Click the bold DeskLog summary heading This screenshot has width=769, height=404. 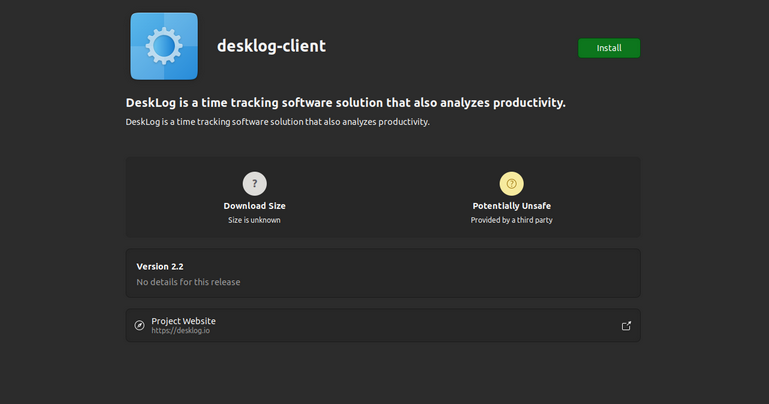pyautogui.click(x=346, y=102)
